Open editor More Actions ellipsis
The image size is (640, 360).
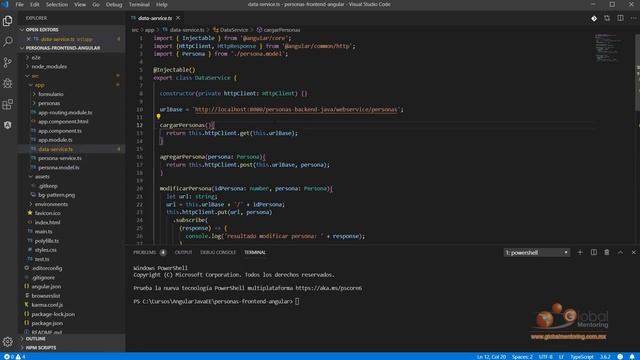click(633, 18)
